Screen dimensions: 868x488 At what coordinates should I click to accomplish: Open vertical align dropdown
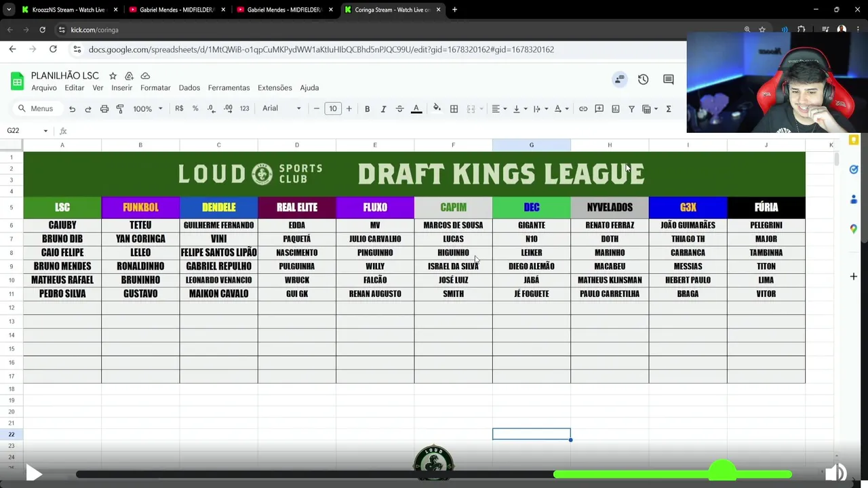[x=520, y=108]
